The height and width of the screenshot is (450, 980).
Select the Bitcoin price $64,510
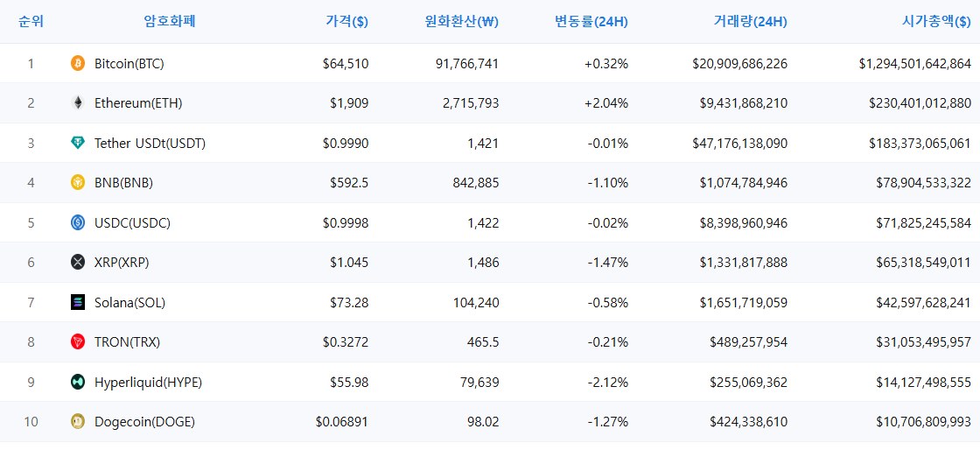346,63
